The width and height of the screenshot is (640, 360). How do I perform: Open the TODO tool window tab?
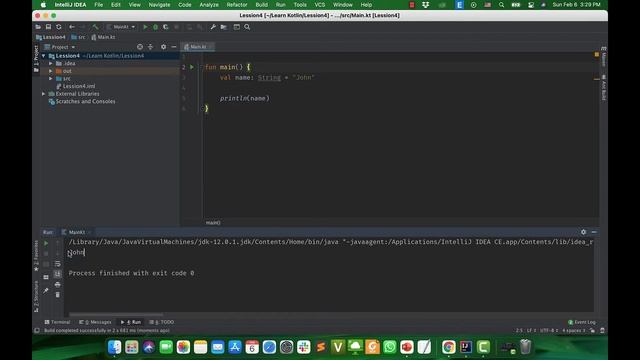point(162,322)
